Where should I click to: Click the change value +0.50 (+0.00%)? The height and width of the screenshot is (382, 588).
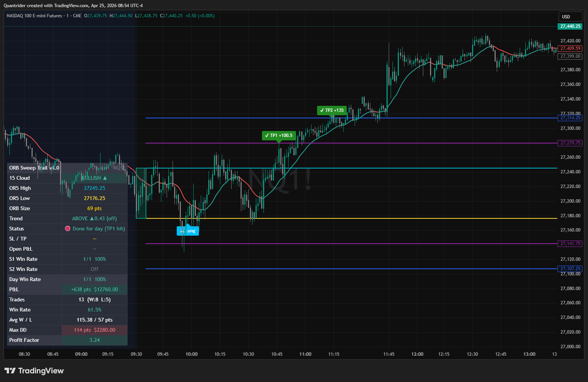click(200, 16)
